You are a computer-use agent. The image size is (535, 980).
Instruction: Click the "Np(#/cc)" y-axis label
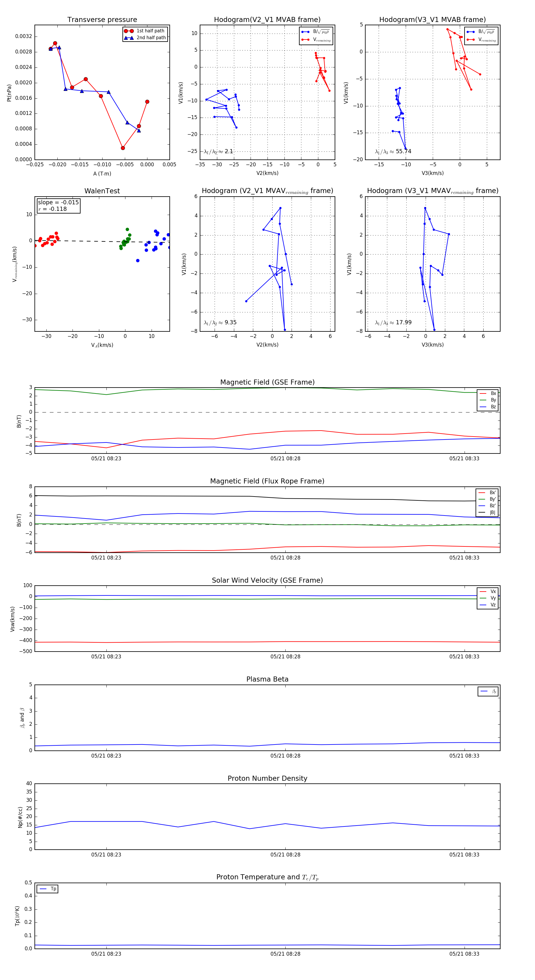(x=20, y=817)
